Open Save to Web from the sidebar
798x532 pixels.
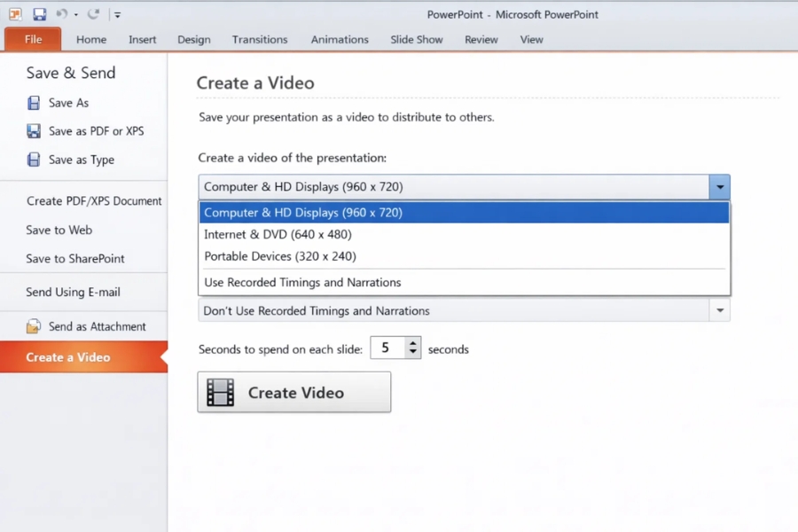pyautogui.click(x=59, y=230)
